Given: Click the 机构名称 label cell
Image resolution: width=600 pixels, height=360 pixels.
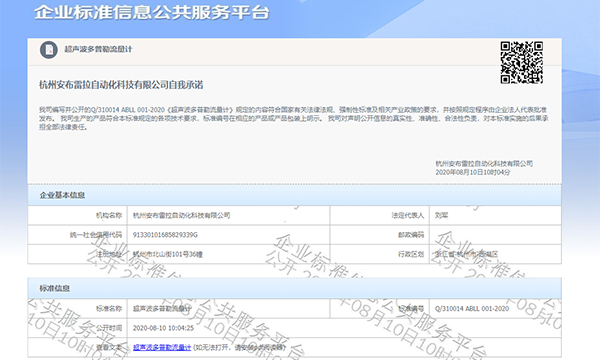Looking at the screenshot, I should click(77, 215).
